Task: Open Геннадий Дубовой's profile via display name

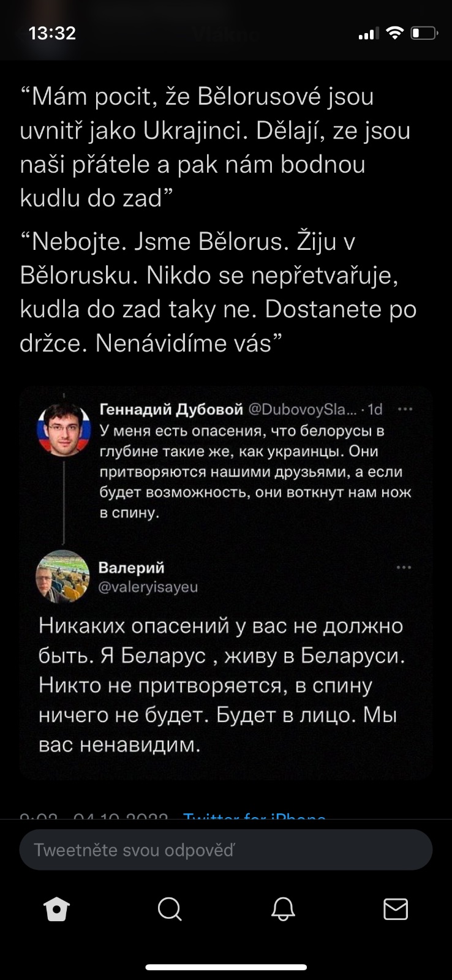Action: click(x=171, y=409)
